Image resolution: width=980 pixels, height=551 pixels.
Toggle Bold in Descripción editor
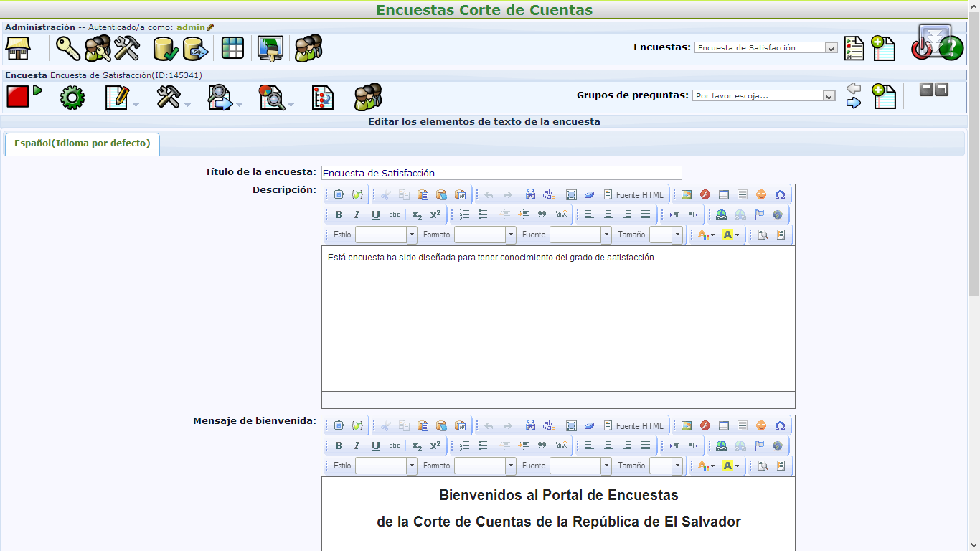[339, 215]
